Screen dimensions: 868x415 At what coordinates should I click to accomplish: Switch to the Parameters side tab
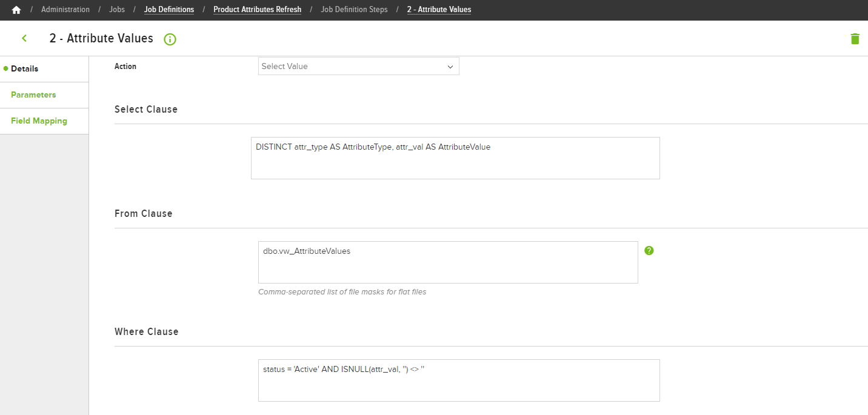(x=44, y=95)
